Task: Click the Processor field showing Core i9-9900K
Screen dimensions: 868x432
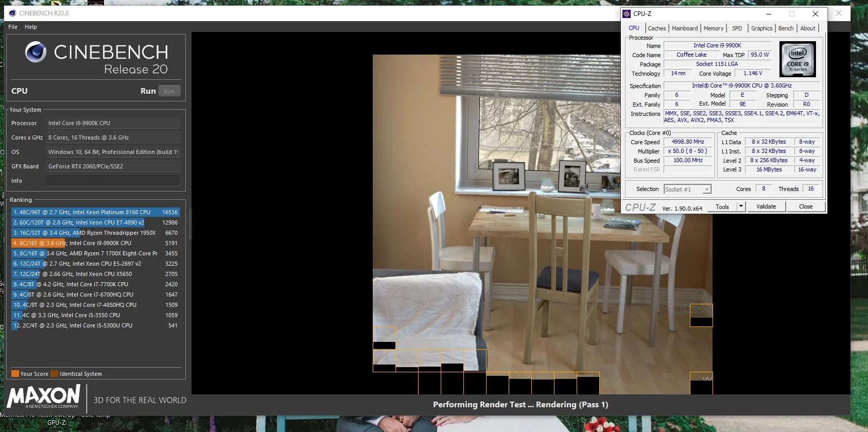Action: click(x=113, y=123)
